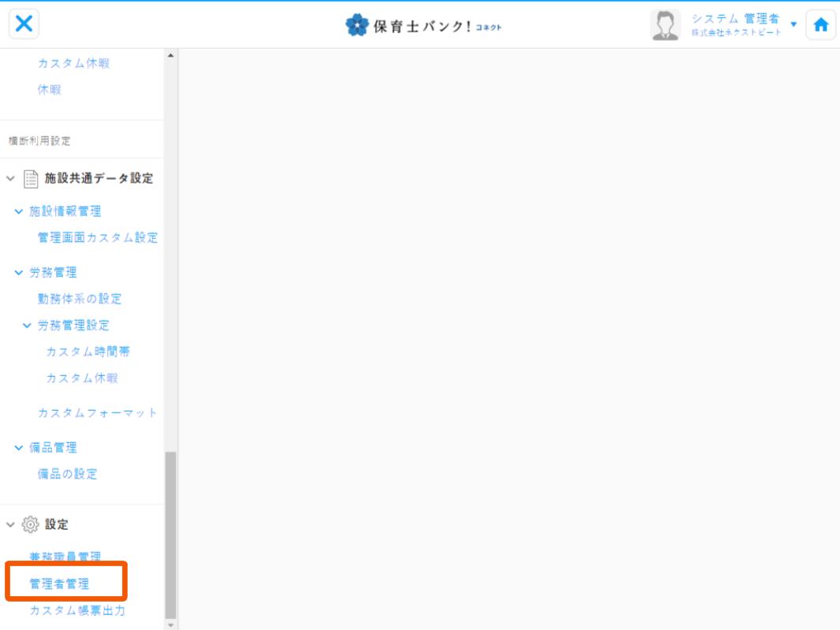Collapse the 設定 section chevron
The image size is (840, 630).
[x=10, y=524]
